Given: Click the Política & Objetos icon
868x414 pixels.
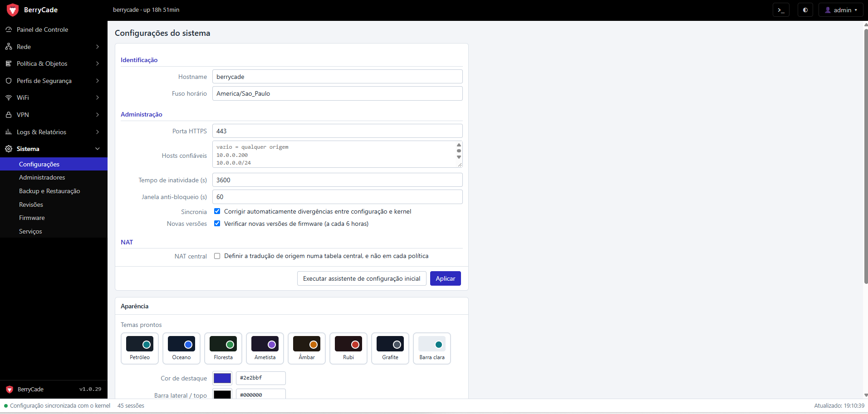Looking at the screenshot, I should [9, 63].
